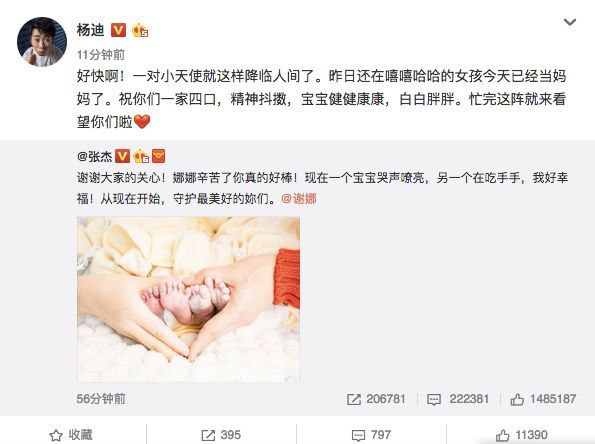Open the comments via the 797 button

371,435
